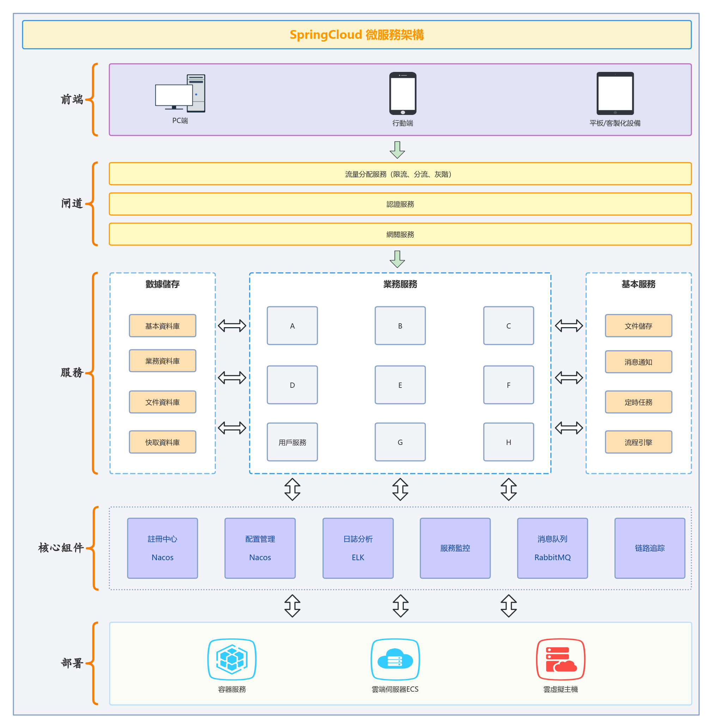The height and width of the screenshot is (728, 712).
Task: Click the 基本資料庫 box
Action: pyautogui.click(x=163, y=326)
